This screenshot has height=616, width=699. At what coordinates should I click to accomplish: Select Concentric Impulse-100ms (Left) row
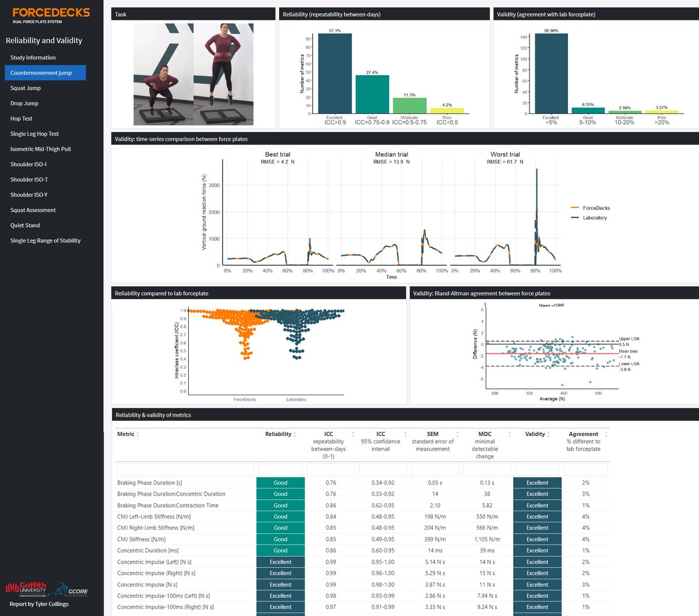[362, 596]
